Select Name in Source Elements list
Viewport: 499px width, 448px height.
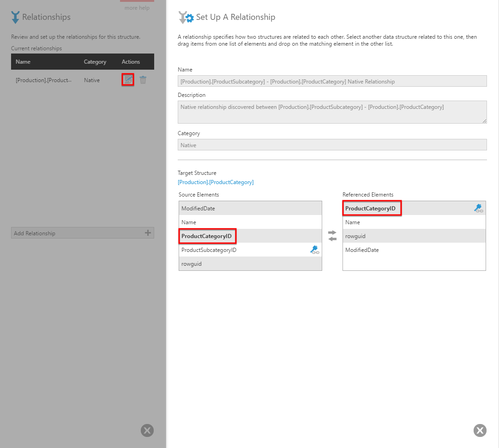(x=250, y=222)
